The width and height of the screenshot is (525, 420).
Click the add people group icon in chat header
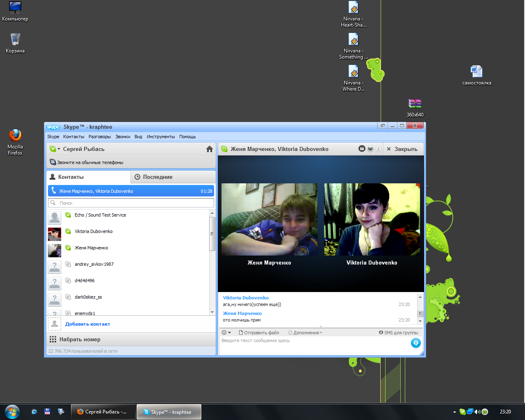pyautogui.click(x=370, y=149)
